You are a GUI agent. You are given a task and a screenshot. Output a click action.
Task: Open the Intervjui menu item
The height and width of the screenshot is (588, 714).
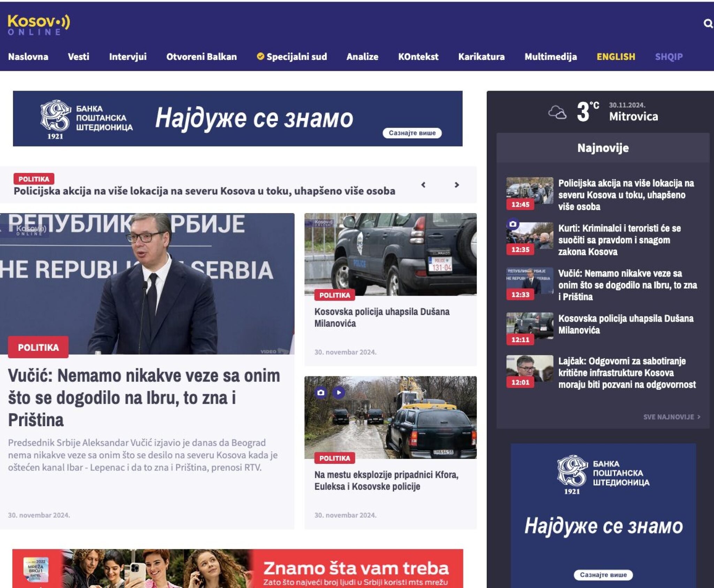pos(128,56)
